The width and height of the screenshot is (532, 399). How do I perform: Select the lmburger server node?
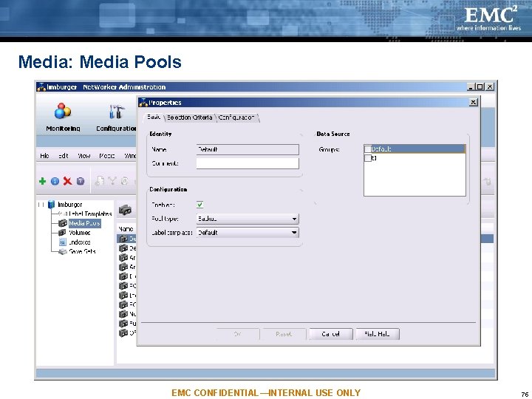coord(69,204)
